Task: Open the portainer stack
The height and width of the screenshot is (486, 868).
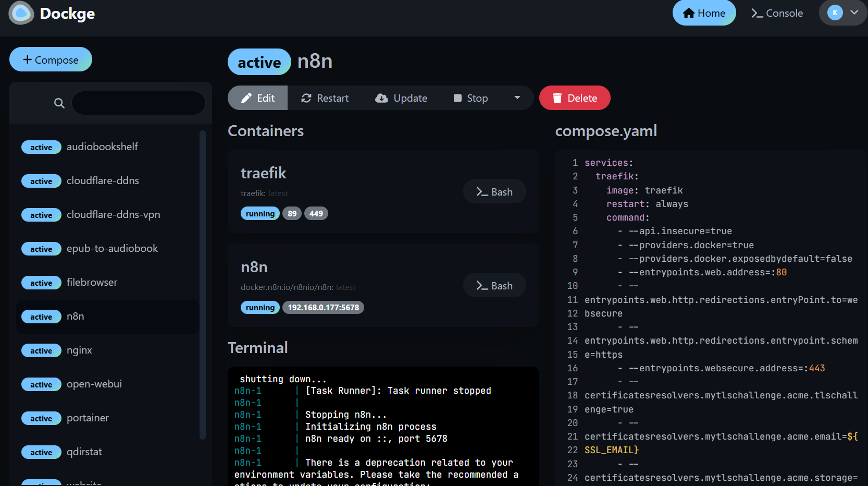Action: point(108,418)
